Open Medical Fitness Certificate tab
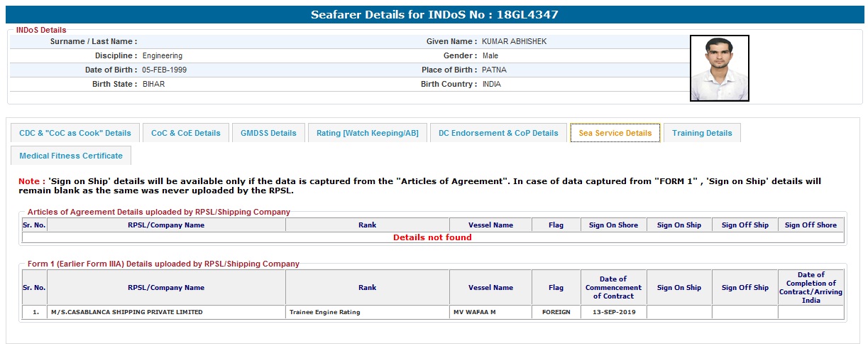The height and width of the screenshot is (344, 868). [71, 156]
